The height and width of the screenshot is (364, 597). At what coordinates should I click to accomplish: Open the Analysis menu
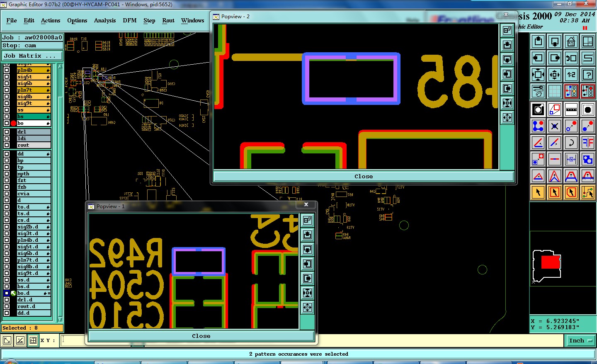pyautogui.click(x=105, y=20)
